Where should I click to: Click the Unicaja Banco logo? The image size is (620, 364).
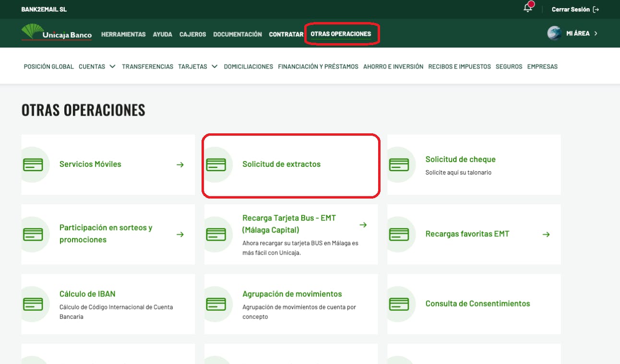(57, 32)
